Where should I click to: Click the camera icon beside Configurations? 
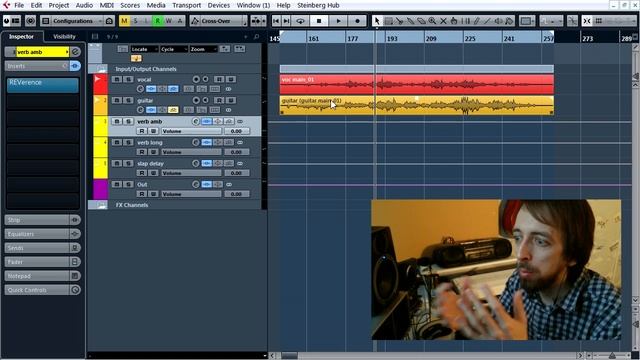pos(109,21)
